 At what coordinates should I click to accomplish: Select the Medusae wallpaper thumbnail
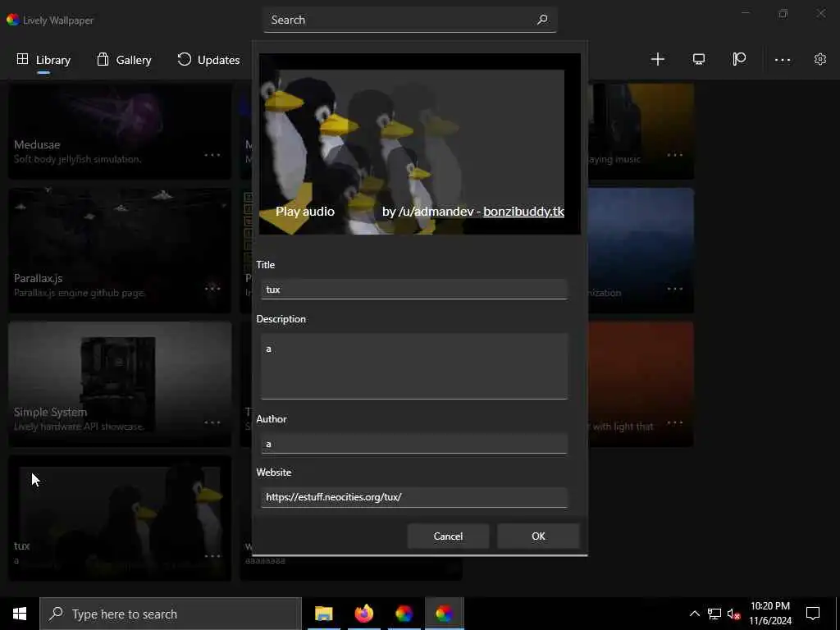pyautogui.click(x=120, y=131)
